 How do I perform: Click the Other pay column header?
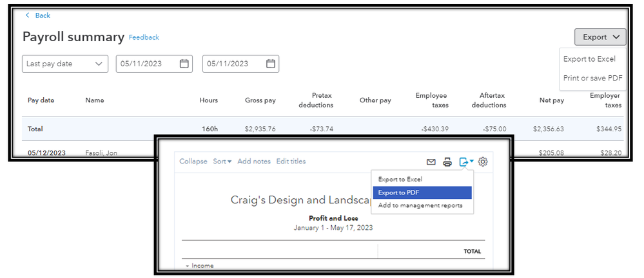pos(375,100)
